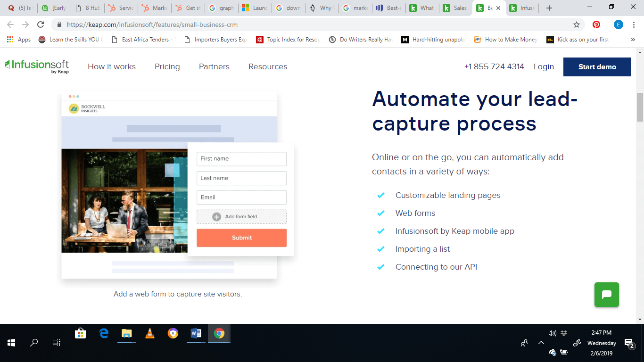Go forward to the next page
Screen dimensions: 644x362
click(x=25, y=25)
